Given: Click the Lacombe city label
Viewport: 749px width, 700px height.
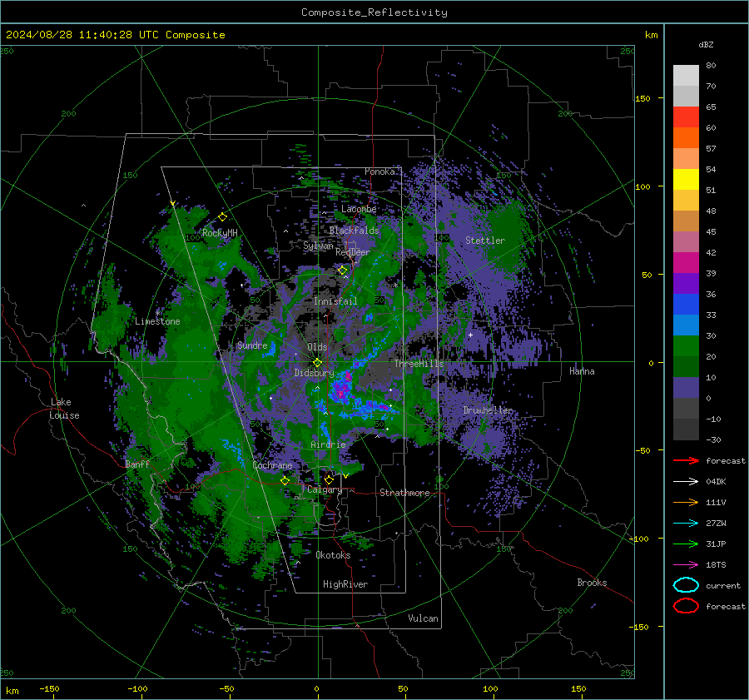Looking at the screenshot, I should pyautogui.click(x=359, y=209).
